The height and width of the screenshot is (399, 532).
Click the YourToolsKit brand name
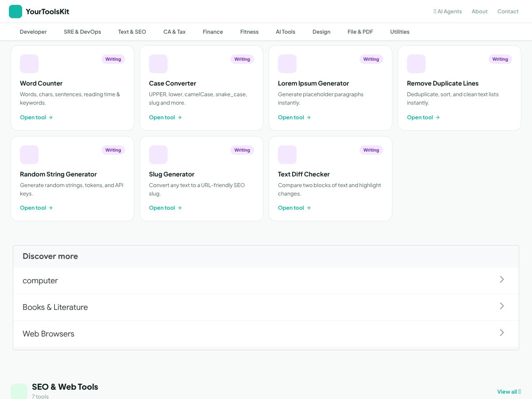[47, 12]
